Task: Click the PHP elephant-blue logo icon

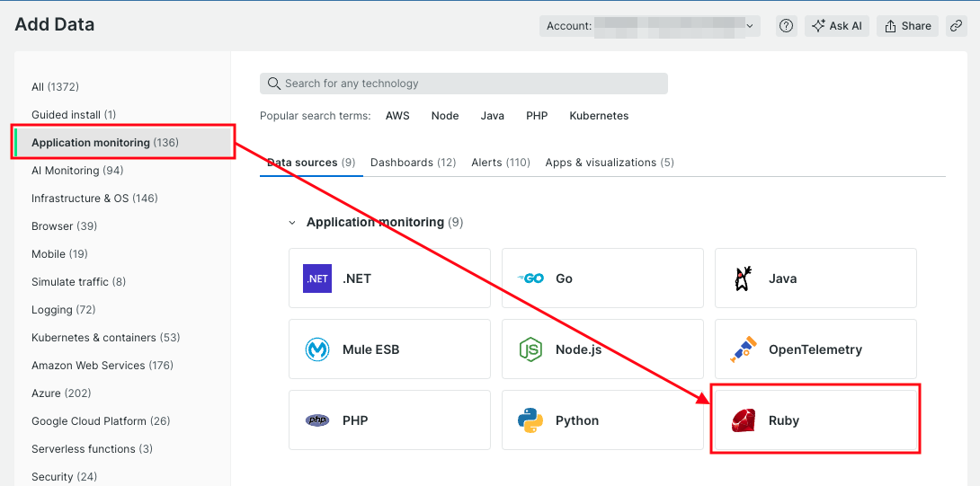Action: 316,420
